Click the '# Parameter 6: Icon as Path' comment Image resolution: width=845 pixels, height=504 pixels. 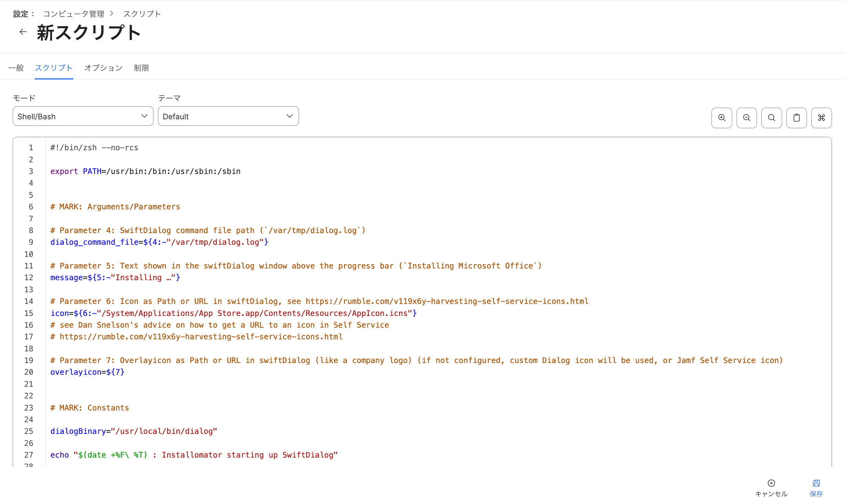(x=319, y=301)
